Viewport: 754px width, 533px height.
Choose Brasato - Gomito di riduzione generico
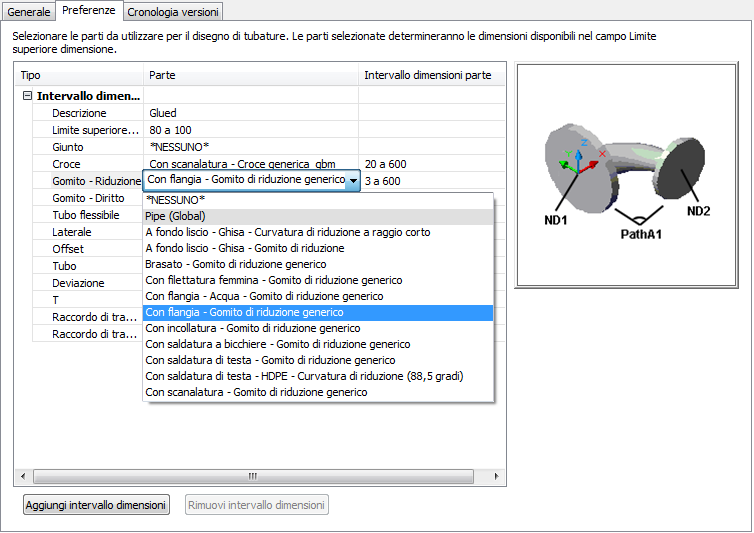[318, 264]
